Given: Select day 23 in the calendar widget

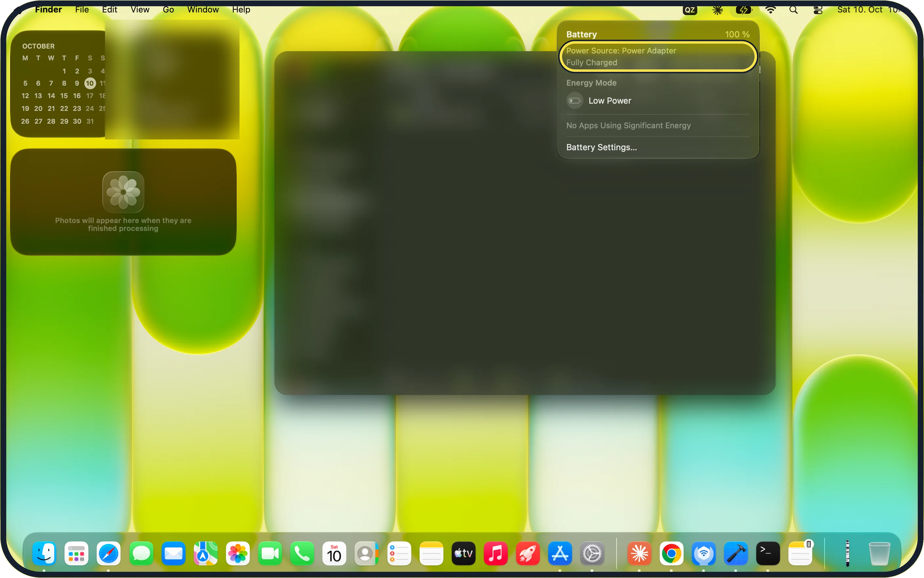Looking at the screenshot, I should click(x=77, y=108).
